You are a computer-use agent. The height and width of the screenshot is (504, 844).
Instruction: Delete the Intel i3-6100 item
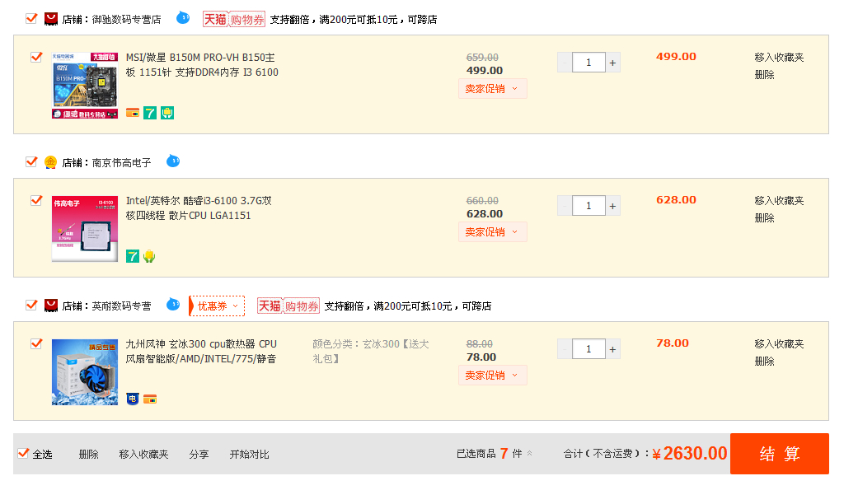pos(764,218)
